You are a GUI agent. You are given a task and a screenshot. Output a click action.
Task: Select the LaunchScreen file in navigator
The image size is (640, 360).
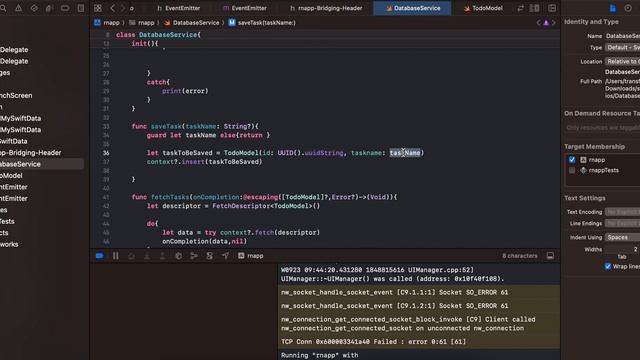(x=16, y=96)
